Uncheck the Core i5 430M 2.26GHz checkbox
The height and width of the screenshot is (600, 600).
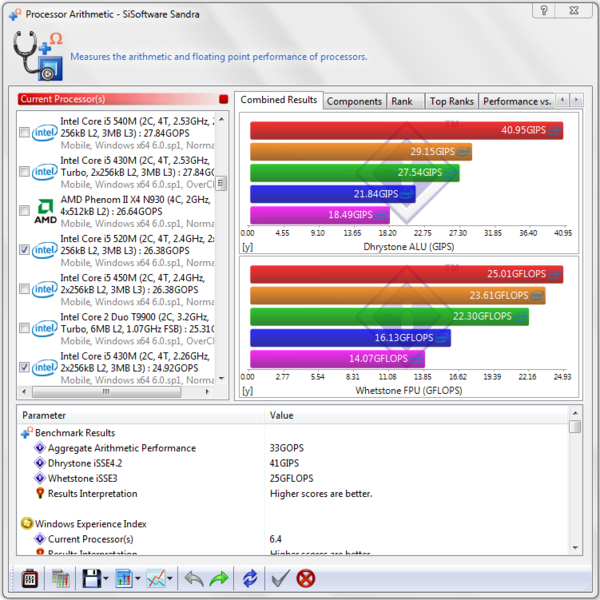point(24,367)
